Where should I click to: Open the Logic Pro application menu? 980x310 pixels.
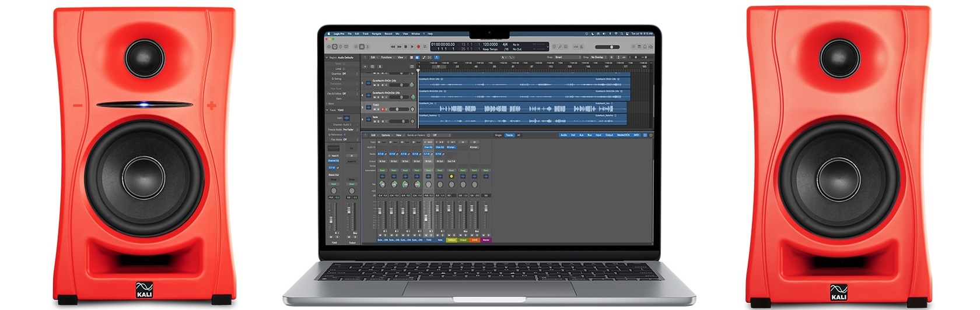point(339,34)
